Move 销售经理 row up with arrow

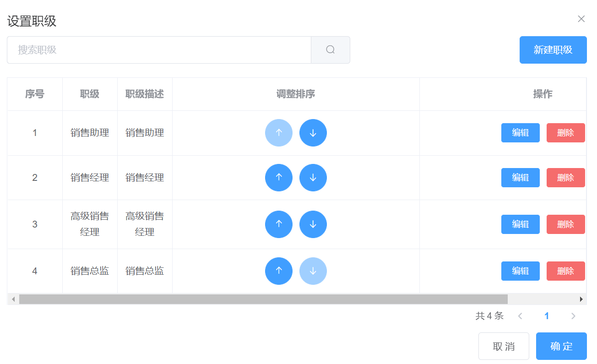pos(278,178)
